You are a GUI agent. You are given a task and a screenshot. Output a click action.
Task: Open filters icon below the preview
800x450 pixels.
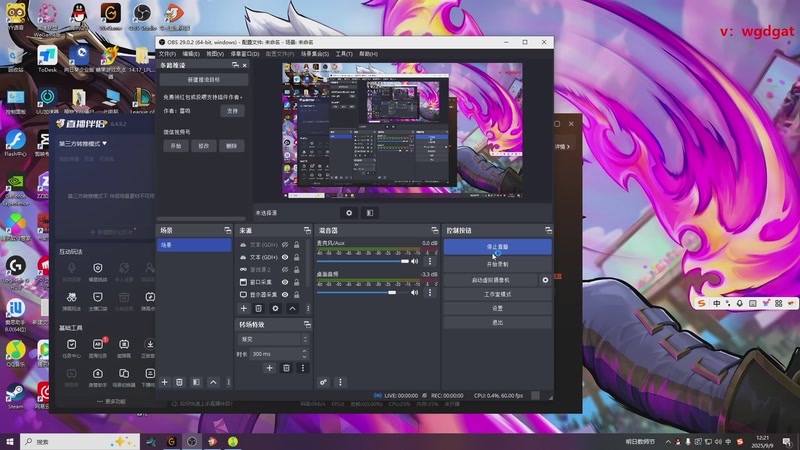pos(370,213)
